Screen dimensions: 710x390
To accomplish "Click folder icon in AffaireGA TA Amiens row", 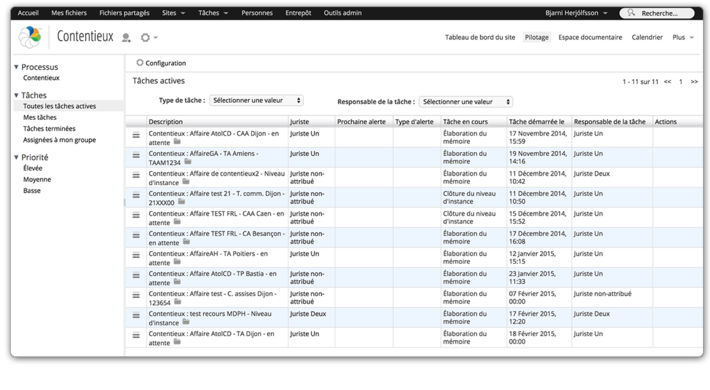I will (x=188, y=162).
